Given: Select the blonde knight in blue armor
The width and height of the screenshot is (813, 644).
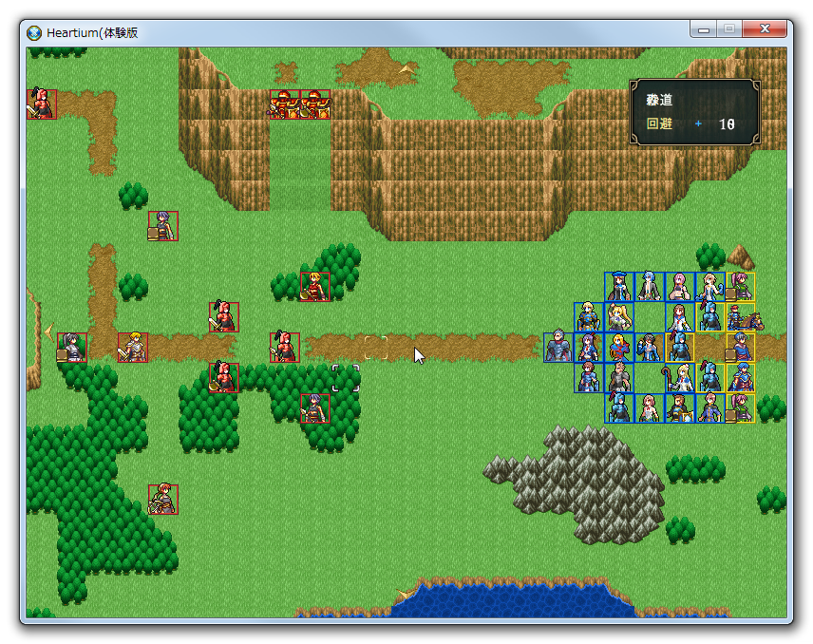Looking at the screenshot, I should (x=589, y=317).
